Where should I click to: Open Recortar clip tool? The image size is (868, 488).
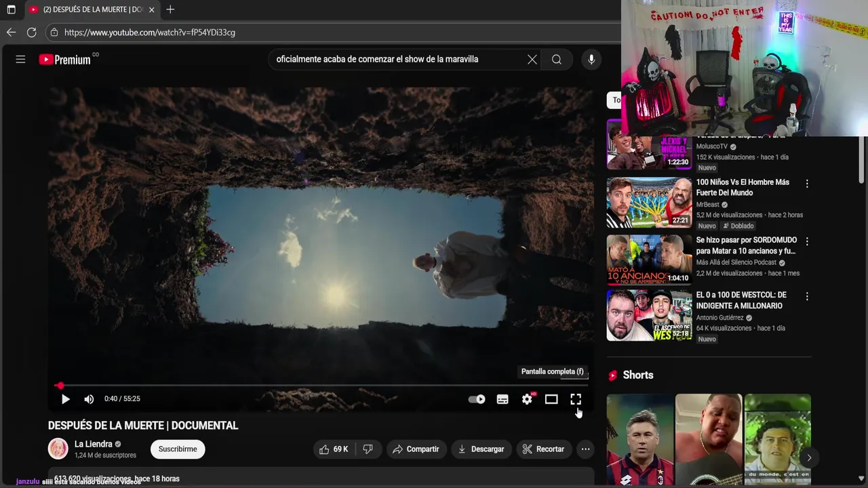point(543,449)
